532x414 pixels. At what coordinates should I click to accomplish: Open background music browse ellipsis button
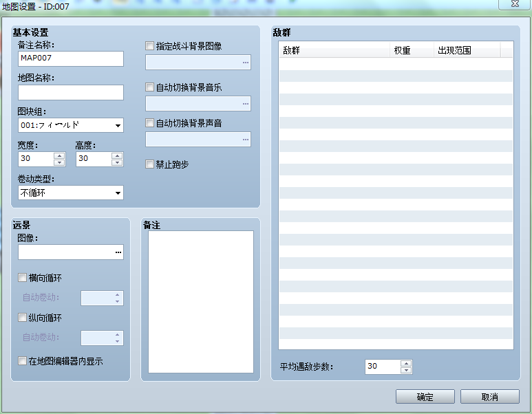[245, 104]
